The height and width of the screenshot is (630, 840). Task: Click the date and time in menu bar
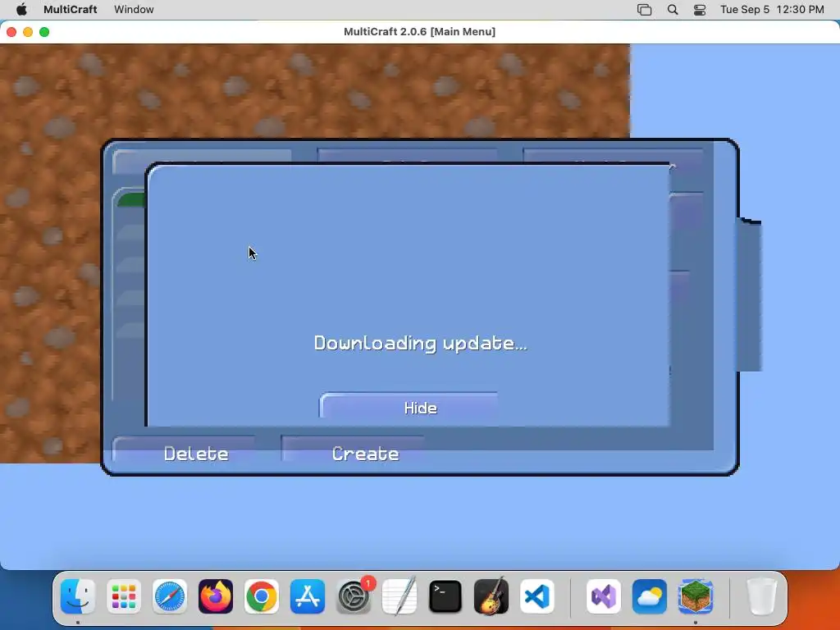click(x=772, y=10)
